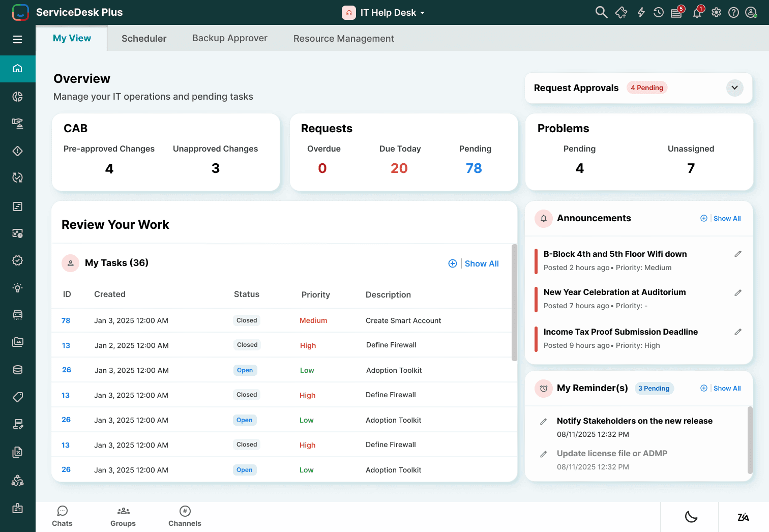
Task: Click the Unapproved Changes count 3
Action: (x=216, y=168)
